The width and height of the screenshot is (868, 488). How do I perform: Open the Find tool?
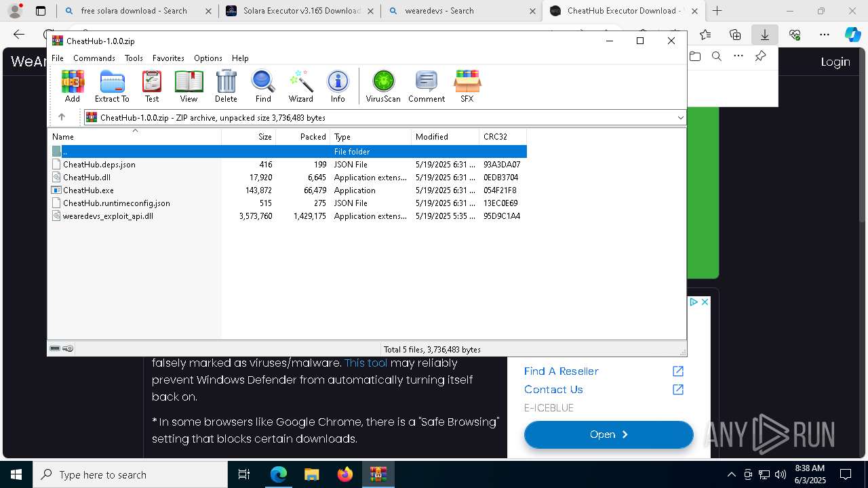click(263, 86)
